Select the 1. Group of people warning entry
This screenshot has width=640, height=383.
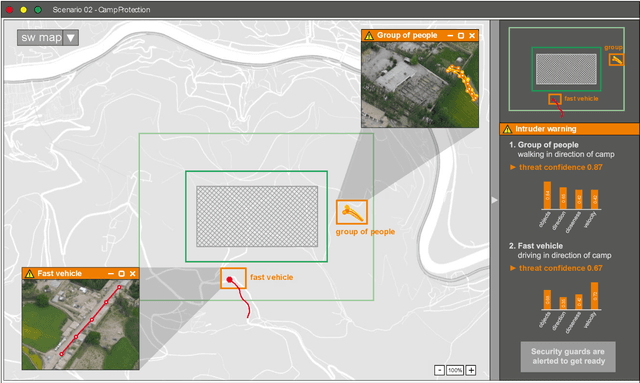point(562,149)
